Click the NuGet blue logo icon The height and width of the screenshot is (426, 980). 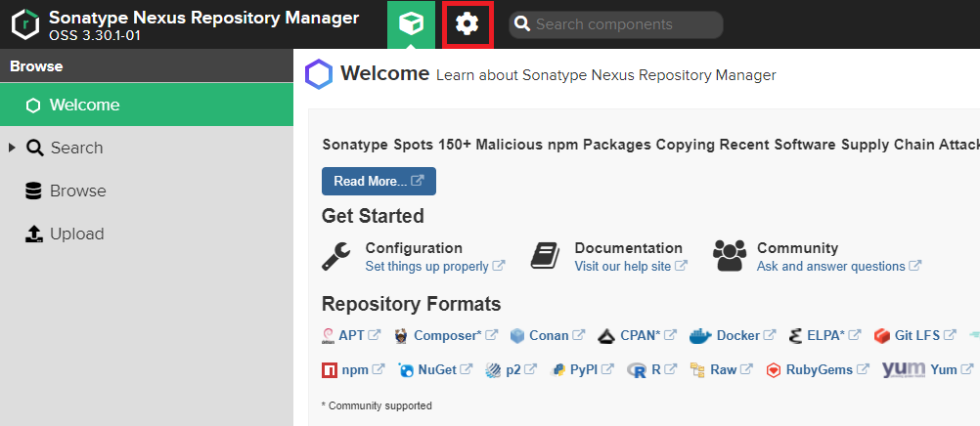point(406,370)
